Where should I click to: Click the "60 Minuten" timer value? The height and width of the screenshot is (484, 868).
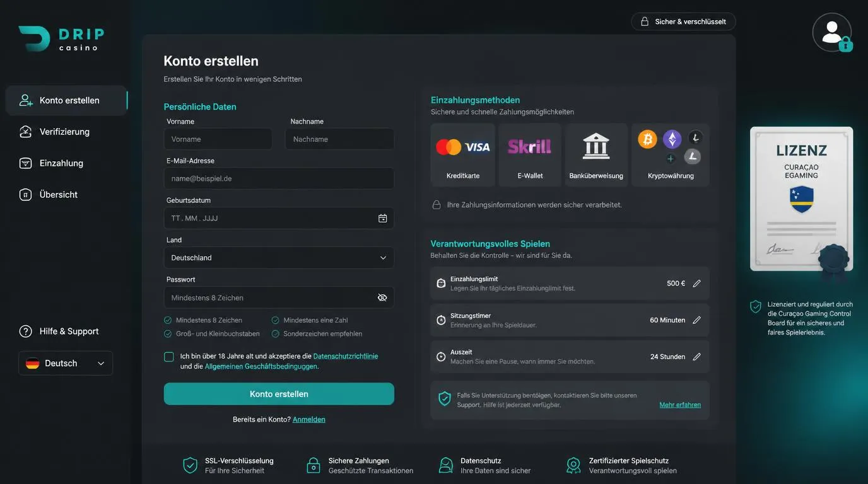pos(667,320)
